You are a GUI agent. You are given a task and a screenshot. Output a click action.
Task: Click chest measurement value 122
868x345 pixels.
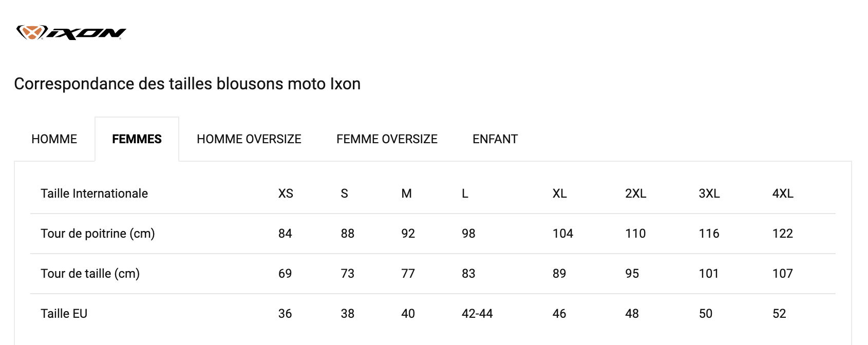pyautogui.click(x=782, y=234)
